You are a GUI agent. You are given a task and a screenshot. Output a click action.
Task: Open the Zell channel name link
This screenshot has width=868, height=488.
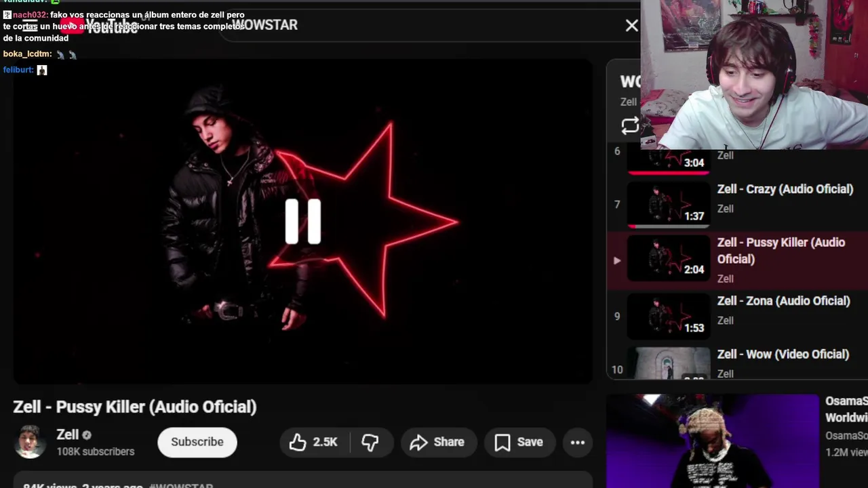point(68,434)
